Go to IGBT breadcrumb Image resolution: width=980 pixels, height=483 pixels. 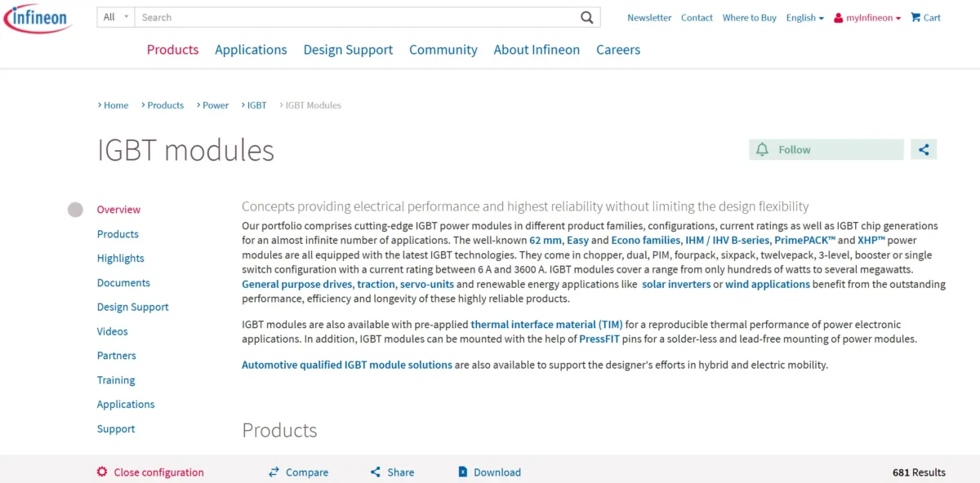[257, 105]
